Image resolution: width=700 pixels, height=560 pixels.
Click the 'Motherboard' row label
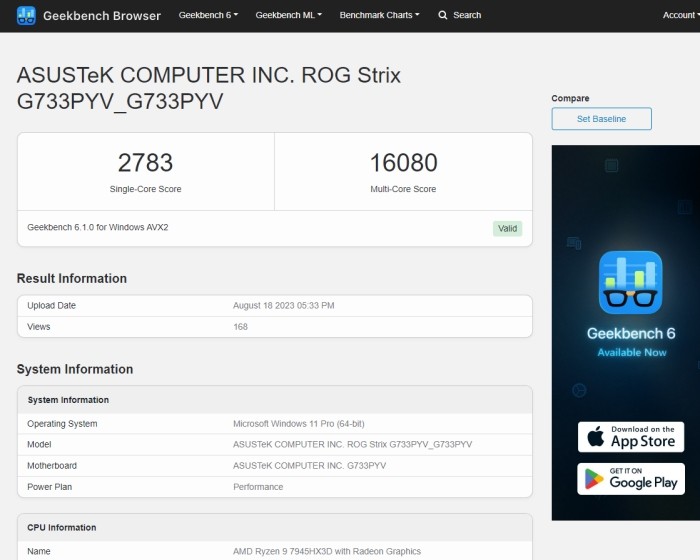(52, 465)
